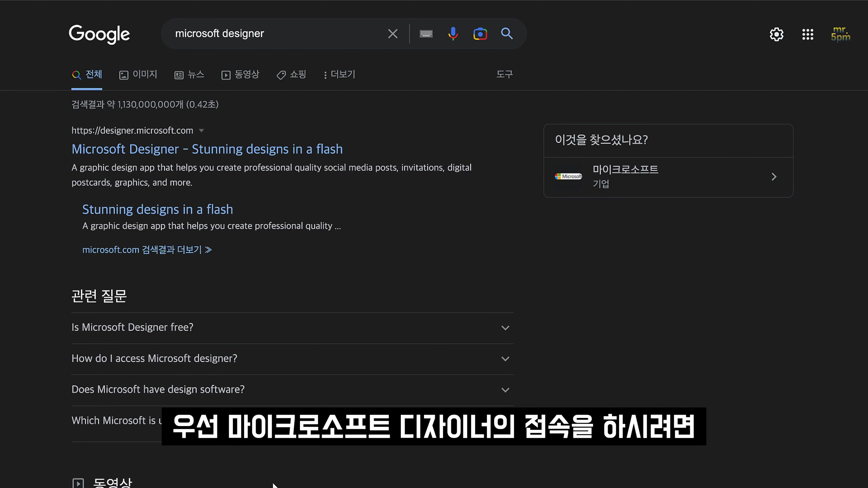The width and height of the screenshot is (868, 488).
Task: Switch to the 쇼핑 tab
Action: [291, 75]
